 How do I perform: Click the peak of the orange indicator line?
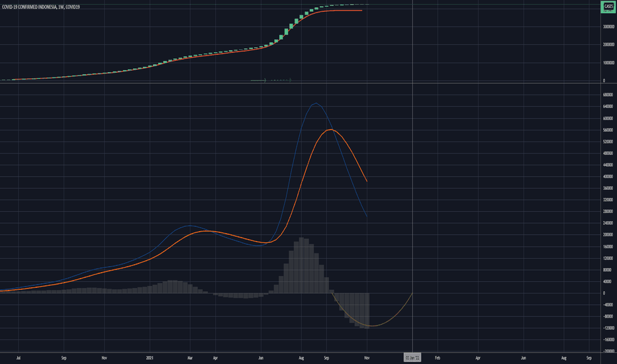[x=331, y=129]
